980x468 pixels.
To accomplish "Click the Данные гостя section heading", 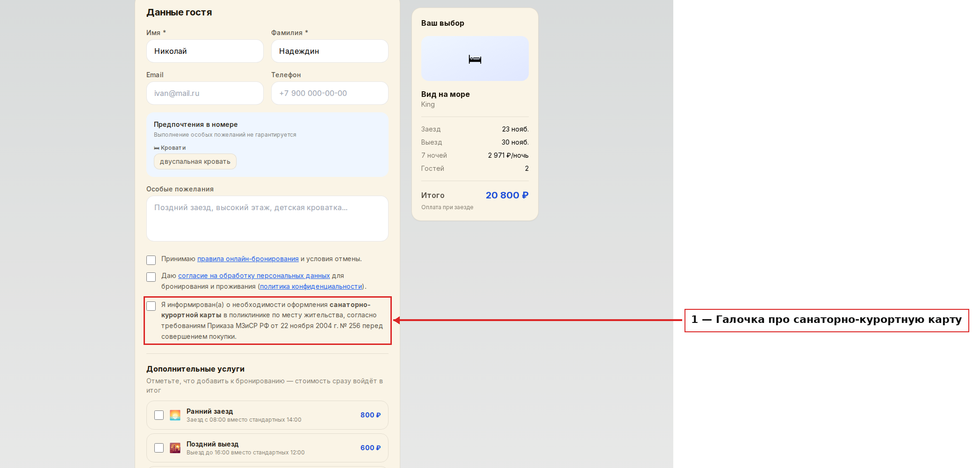I will tap(179, 13).
